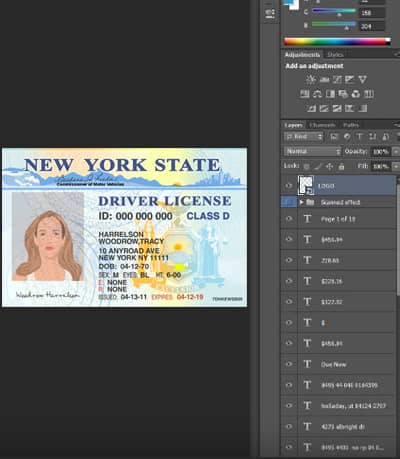Open the collapsed panel icon in the narrow dock

(x=270, y=13)
